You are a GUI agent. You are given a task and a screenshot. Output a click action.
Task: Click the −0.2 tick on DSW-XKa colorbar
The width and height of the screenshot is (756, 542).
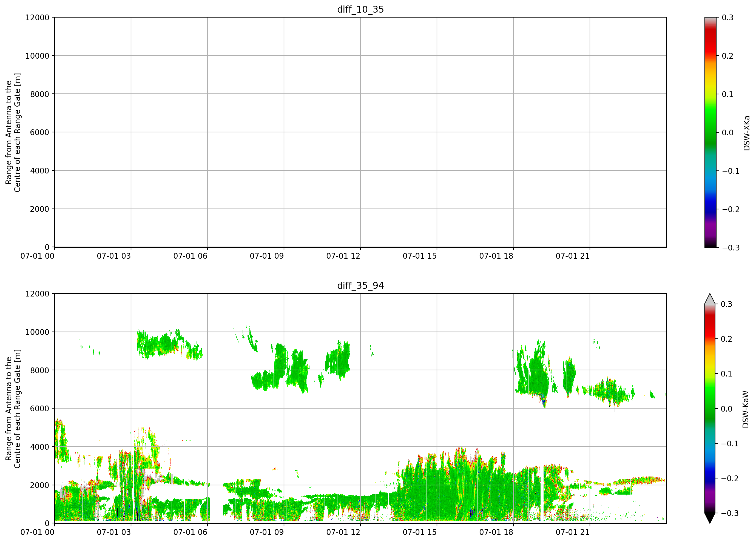pos(731,209)
